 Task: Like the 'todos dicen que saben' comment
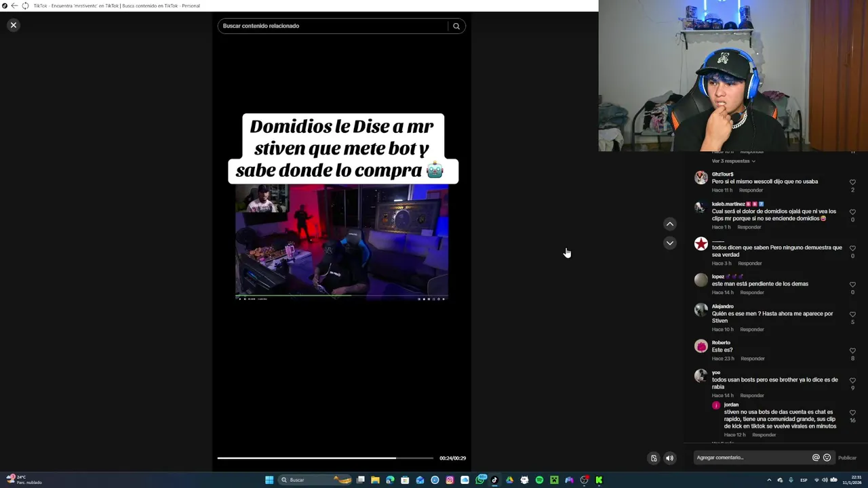click(852, 249)
